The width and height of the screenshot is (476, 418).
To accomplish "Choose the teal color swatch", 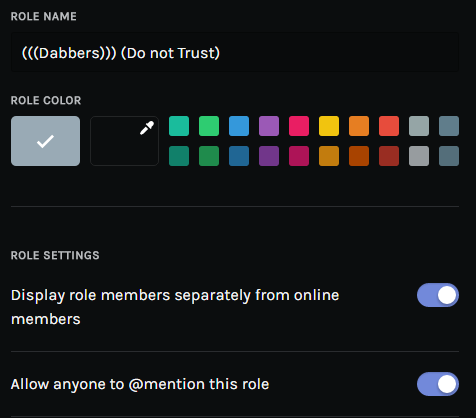I will (x=179, y=126).
